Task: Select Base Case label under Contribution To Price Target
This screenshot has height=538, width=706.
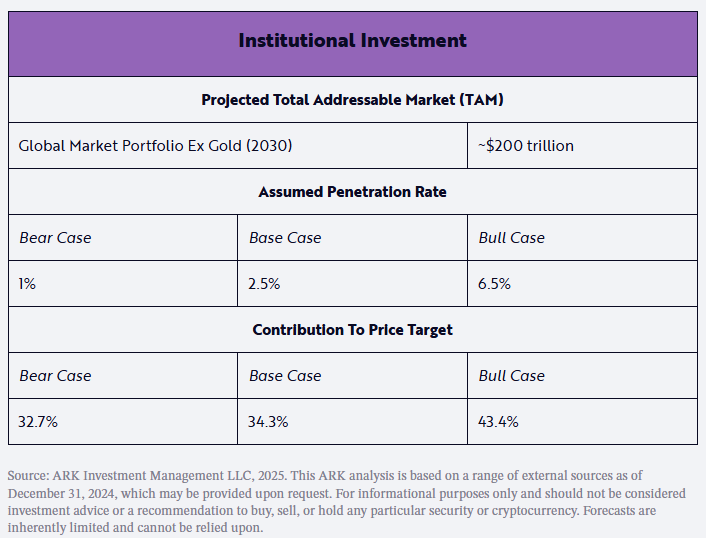Action: coord(285,376)
